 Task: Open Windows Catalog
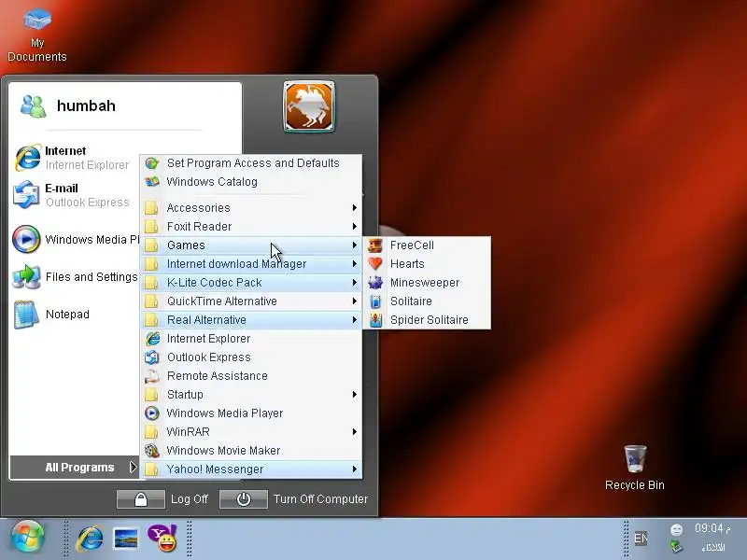251,181
